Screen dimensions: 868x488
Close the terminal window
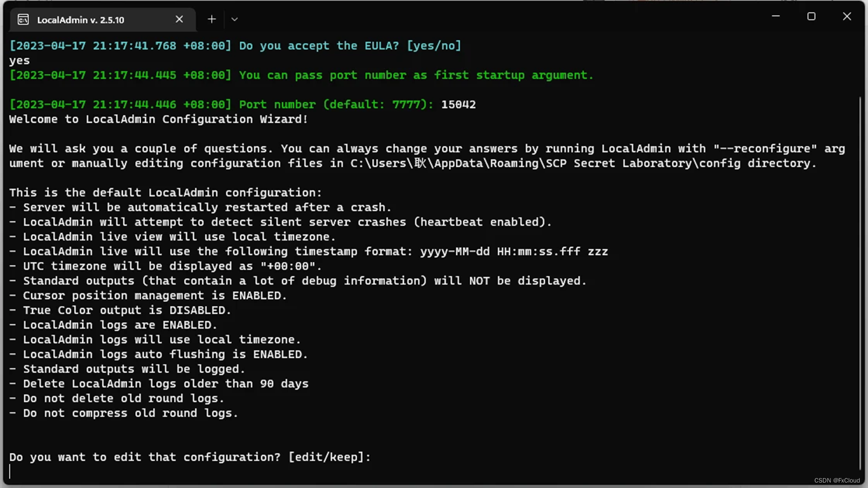[847, 16]
